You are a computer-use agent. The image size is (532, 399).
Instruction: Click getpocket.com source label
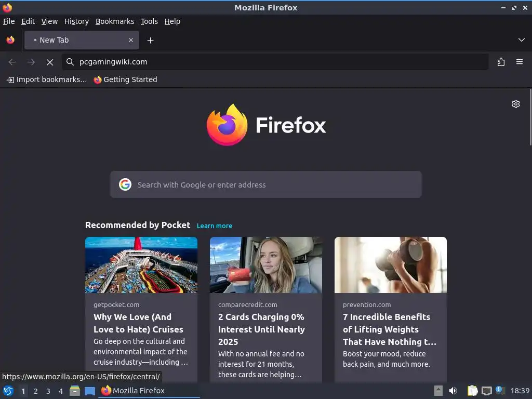(x=116, y=304)
